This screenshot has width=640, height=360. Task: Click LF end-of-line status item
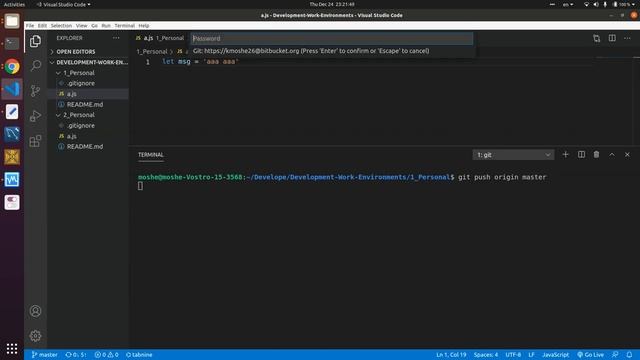(x=531, y=355)
